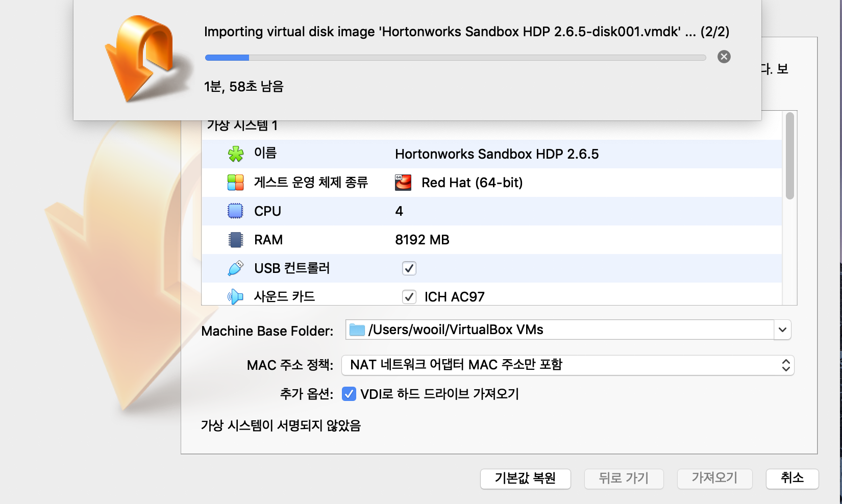Click 가져오기 import button
The image size is (842, 504).
pyautogui.click(x=714, y=478)
